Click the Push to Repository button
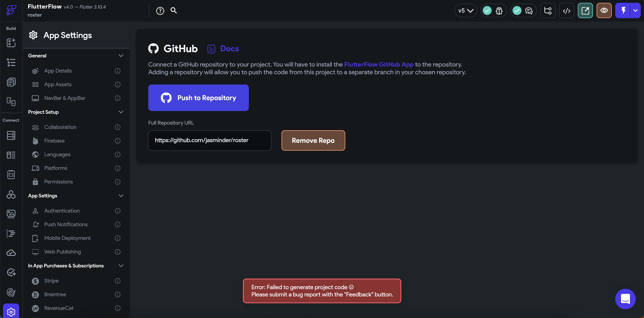The width and height of the screenshot is (644, 318). 198,98
